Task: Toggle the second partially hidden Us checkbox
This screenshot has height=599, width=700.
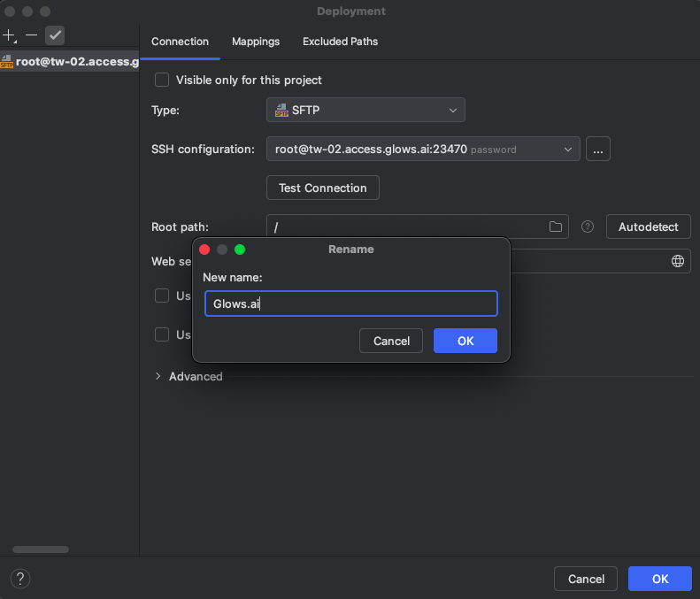Action: tap(162, 334)
